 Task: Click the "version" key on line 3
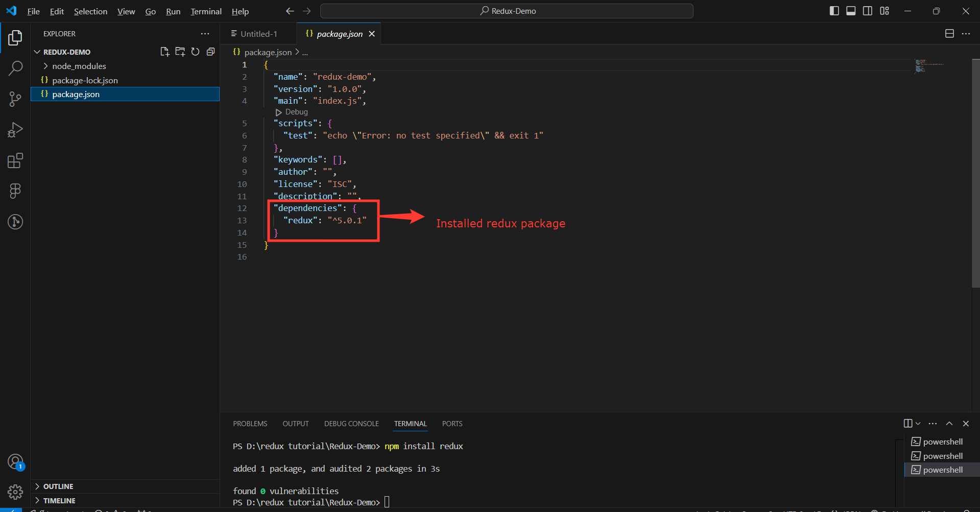[295, 89]
